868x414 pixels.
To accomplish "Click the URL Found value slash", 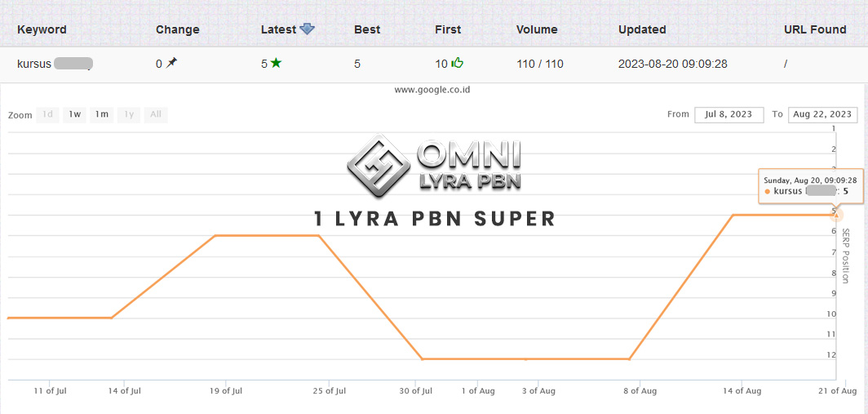I will (x=786, y=65).
